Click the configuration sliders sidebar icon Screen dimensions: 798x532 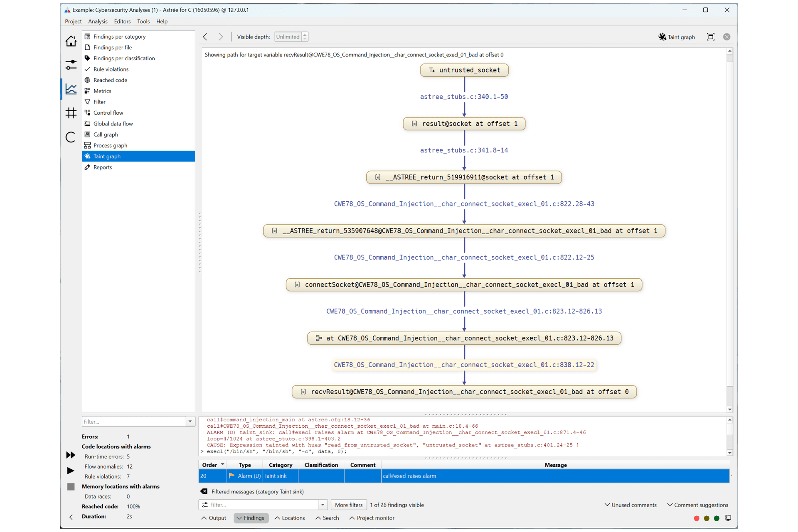[x=71, y=65]
